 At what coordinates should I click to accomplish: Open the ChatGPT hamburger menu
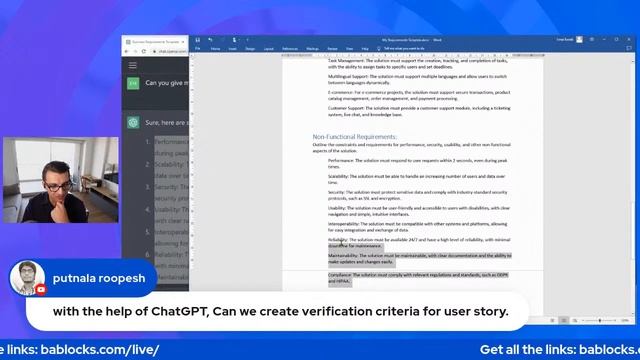click(133, 65)
